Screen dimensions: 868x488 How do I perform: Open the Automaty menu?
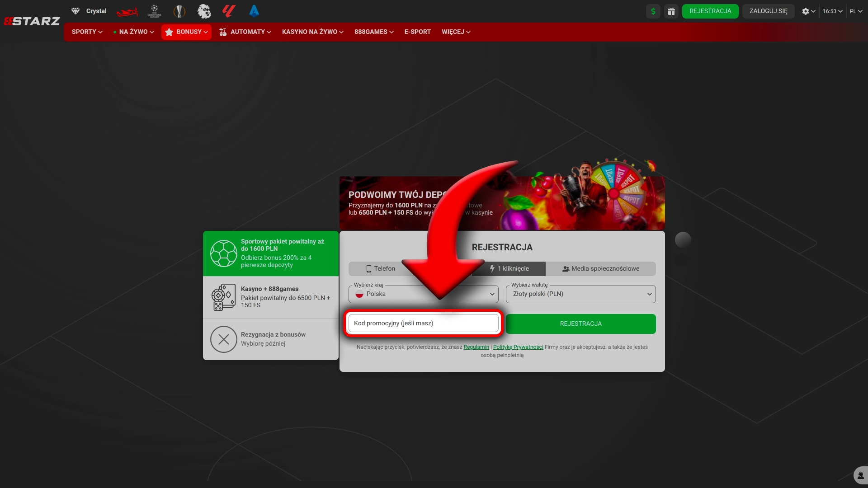pos(245,32)
